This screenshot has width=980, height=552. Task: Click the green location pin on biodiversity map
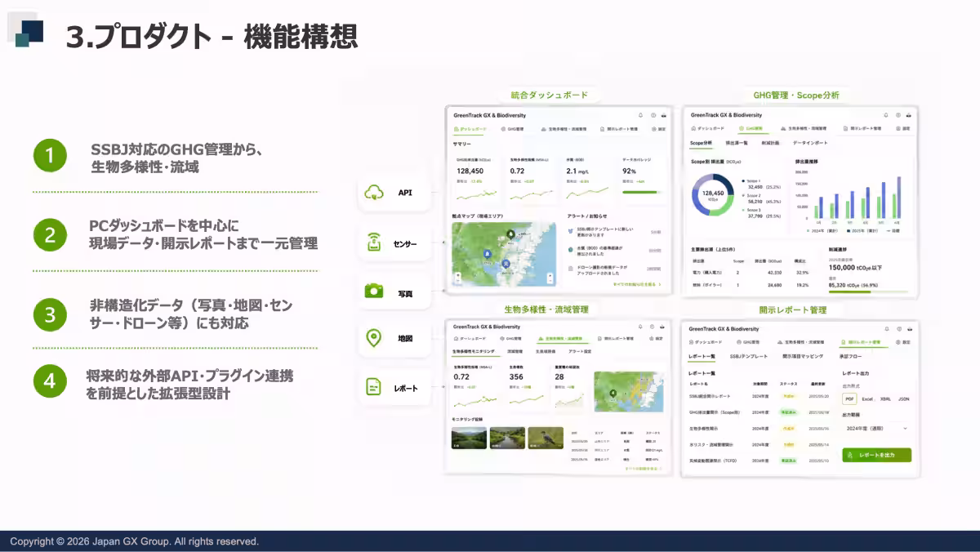coord(613,394)
